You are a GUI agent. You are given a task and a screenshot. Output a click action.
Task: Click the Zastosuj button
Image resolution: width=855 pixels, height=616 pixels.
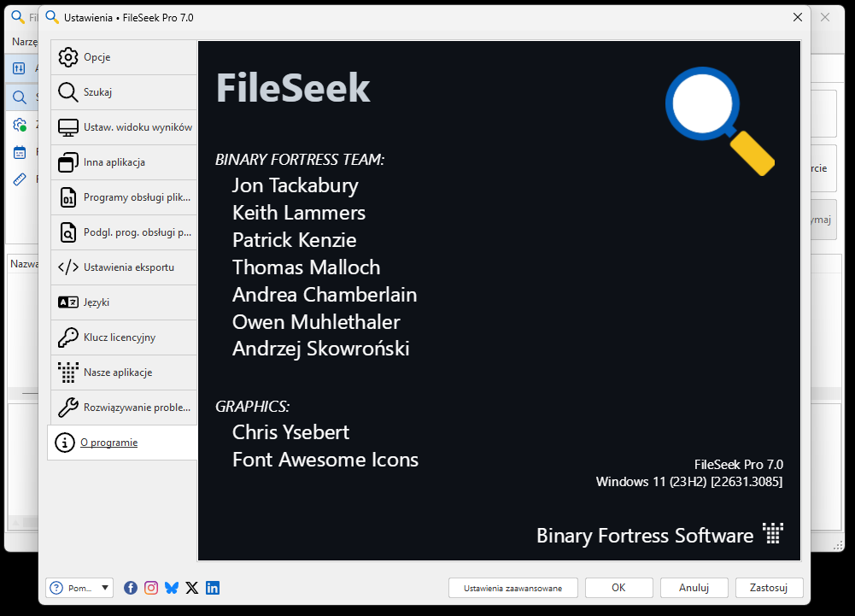(x=768, y=588)
